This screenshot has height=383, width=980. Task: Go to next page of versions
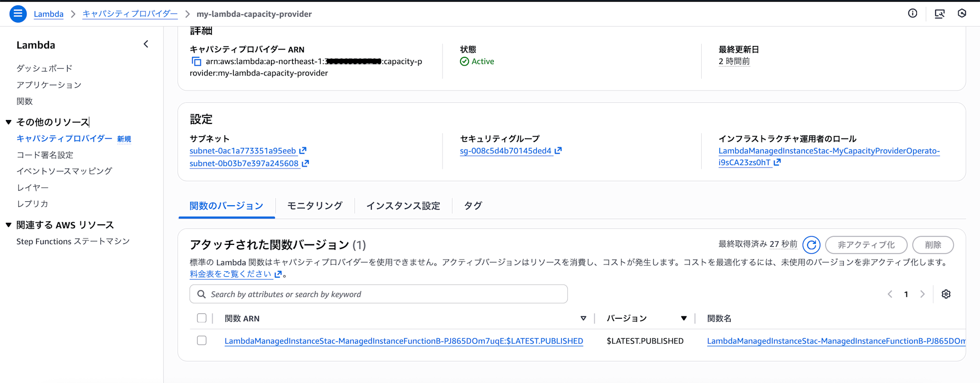[923, 294]
